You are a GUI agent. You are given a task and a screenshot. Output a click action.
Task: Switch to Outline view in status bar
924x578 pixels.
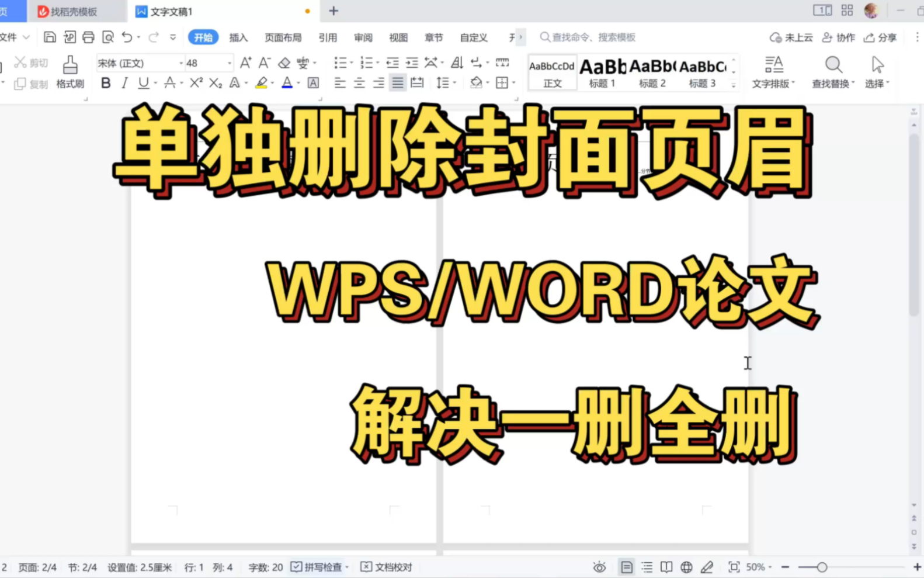click(x=647, y=567)
